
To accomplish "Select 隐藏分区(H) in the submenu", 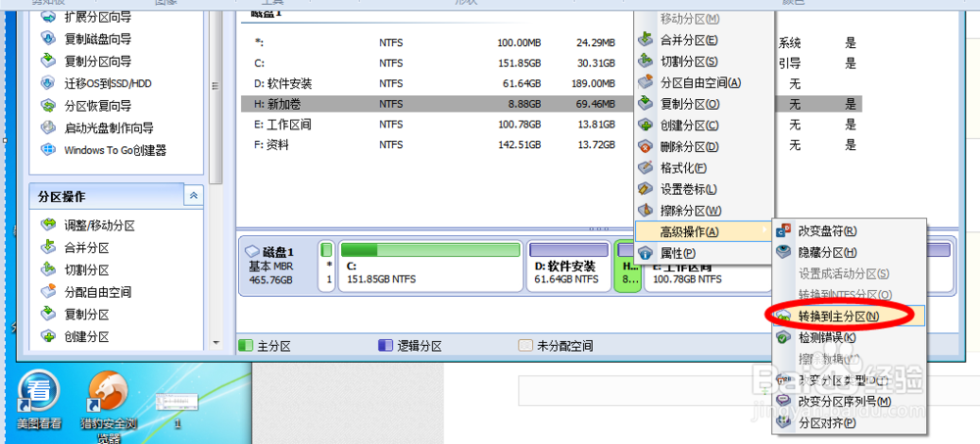I will point(850,252).
